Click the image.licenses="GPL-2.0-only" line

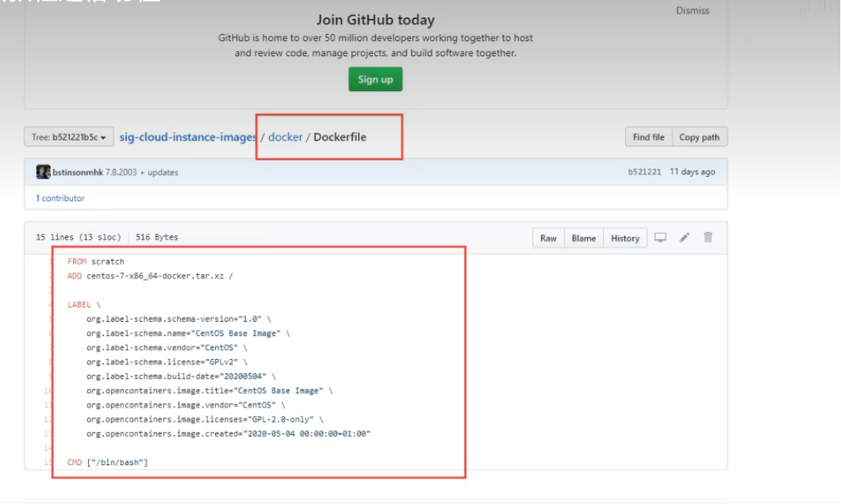click(x=205, y=420)
